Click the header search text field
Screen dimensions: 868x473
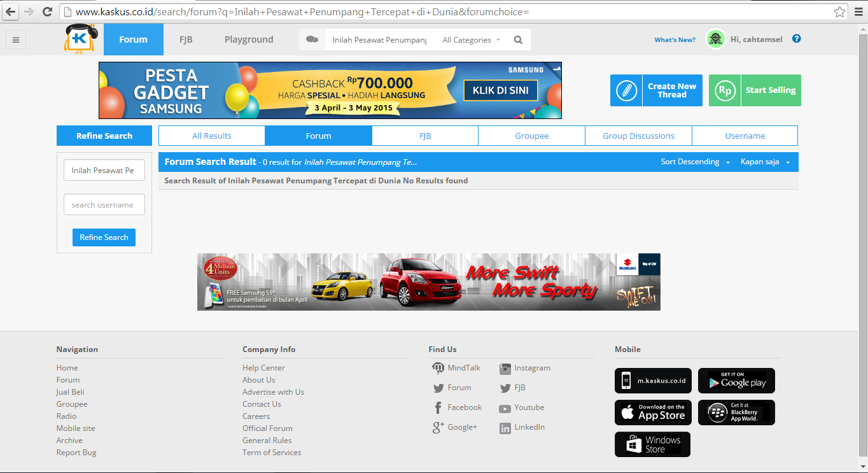coord(379,39)
